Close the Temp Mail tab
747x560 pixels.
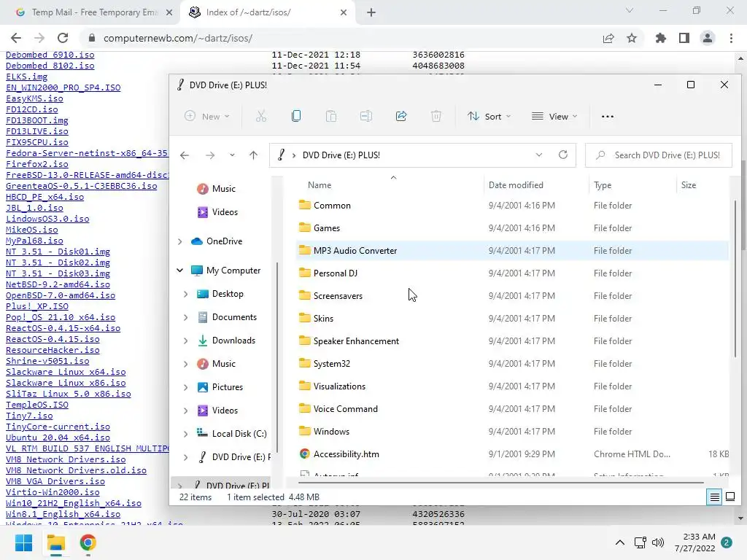169,12
